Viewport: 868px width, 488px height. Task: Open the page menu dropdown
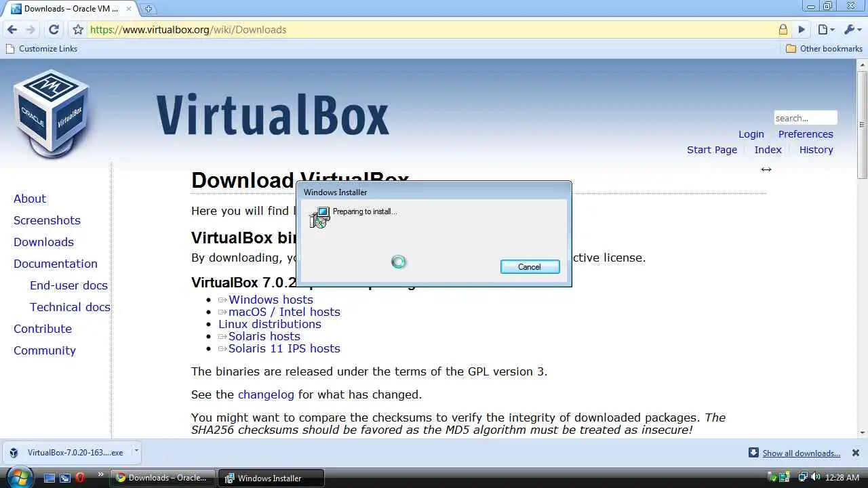(x=825, y=30)
